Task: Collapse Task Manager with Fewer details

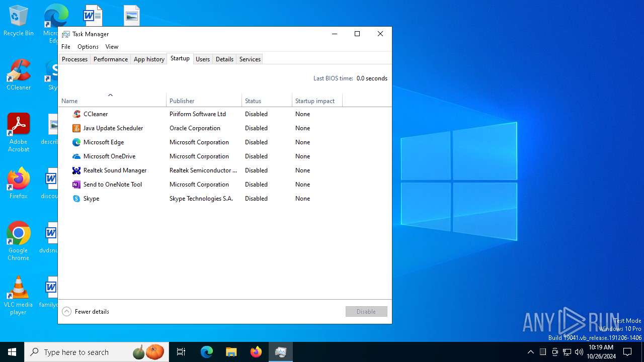Action: pos(86,312)
